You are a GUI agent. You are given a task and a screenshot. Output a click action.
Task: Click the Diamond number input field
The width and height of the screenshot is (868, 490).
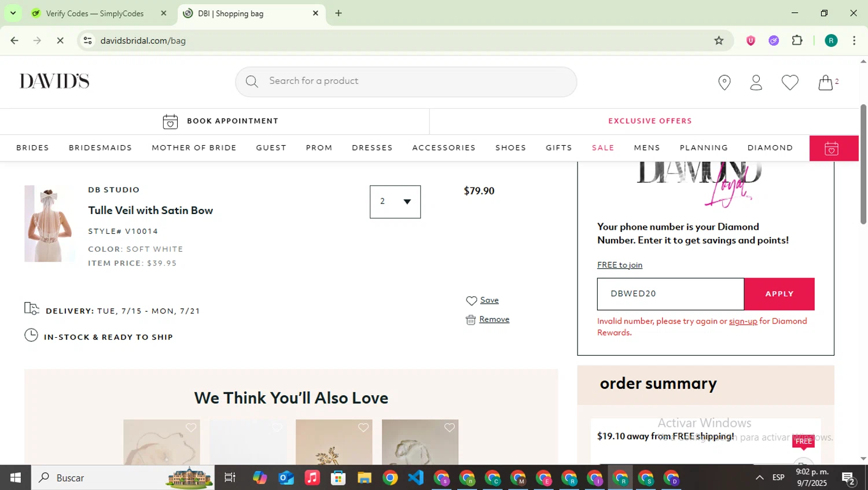(671, 294)
